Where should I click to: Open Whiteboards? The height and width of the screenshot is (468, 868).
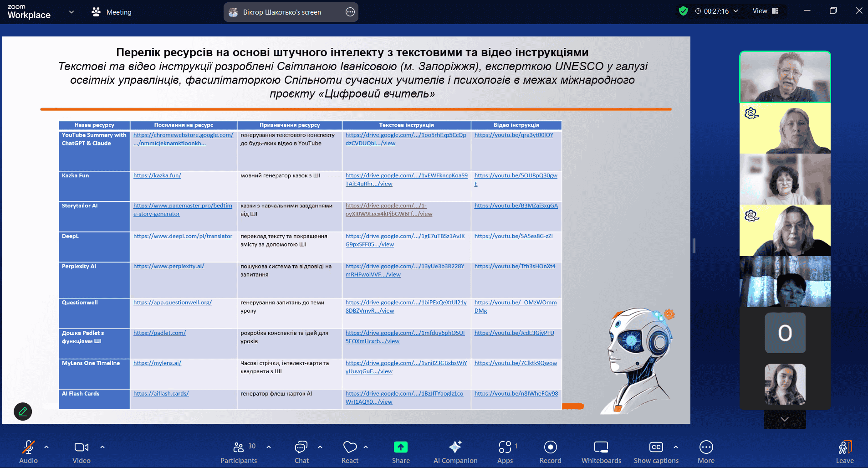pos(601,452)
